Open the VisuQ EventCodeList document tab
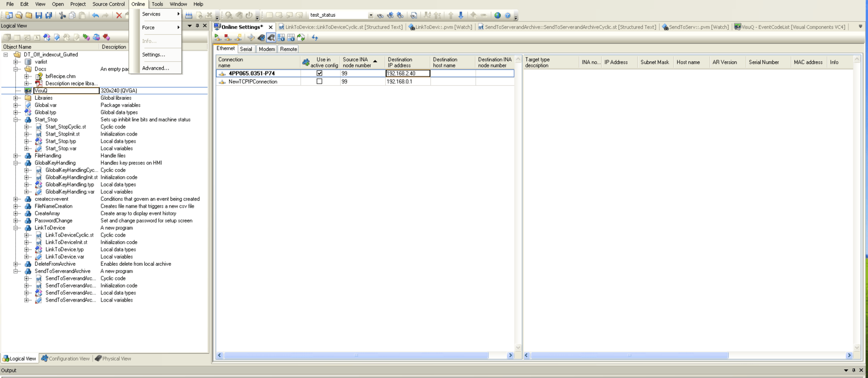The image size is (868, 378). point(790,27)
